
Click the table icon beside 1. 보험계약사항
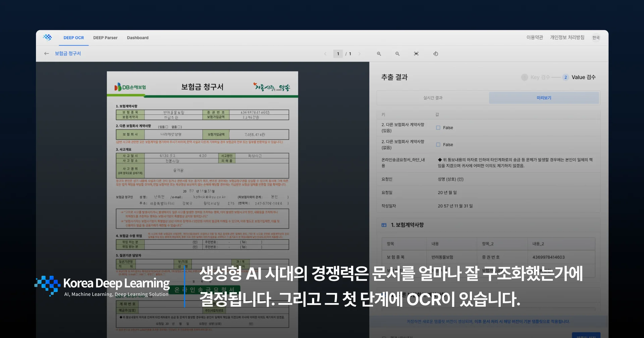[x=384, y=225]
